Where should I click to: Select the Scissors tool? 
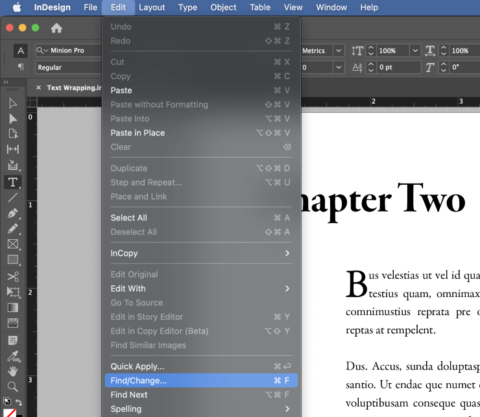(13, 277)
